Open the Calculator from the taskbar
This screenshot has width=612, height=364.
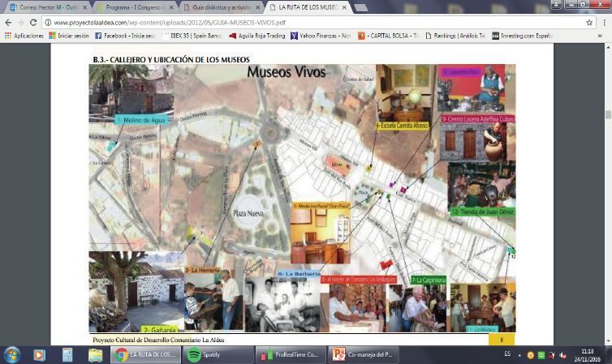[x=67, y=354]
